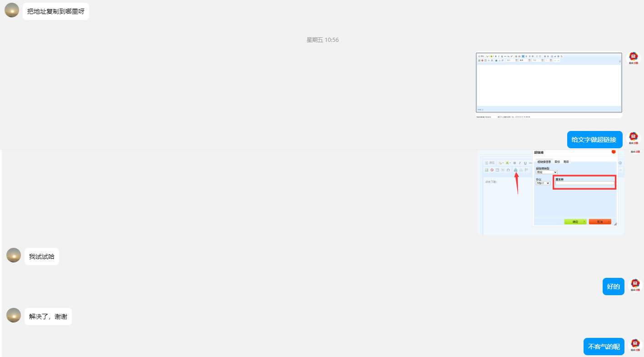Click the Underline U icon in editor screenshot
644x357 pixels.
tap(525, 163)
